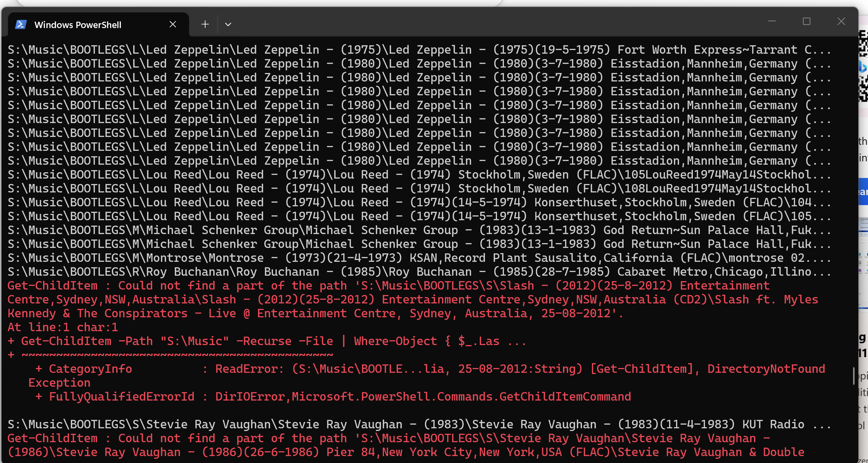
Task: Minimize the terminal window
Action: pos(772,21)
